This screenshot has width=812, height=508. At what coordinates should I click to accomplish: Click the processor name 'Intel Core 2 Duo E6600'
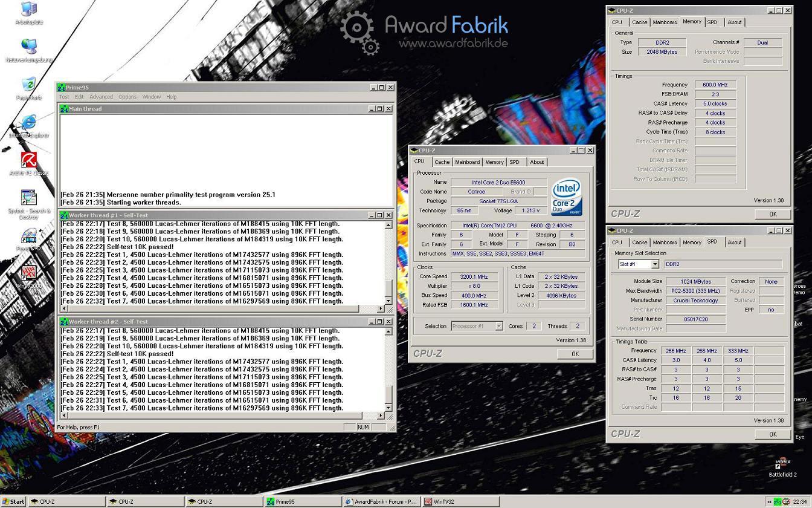tap(498, 182)
